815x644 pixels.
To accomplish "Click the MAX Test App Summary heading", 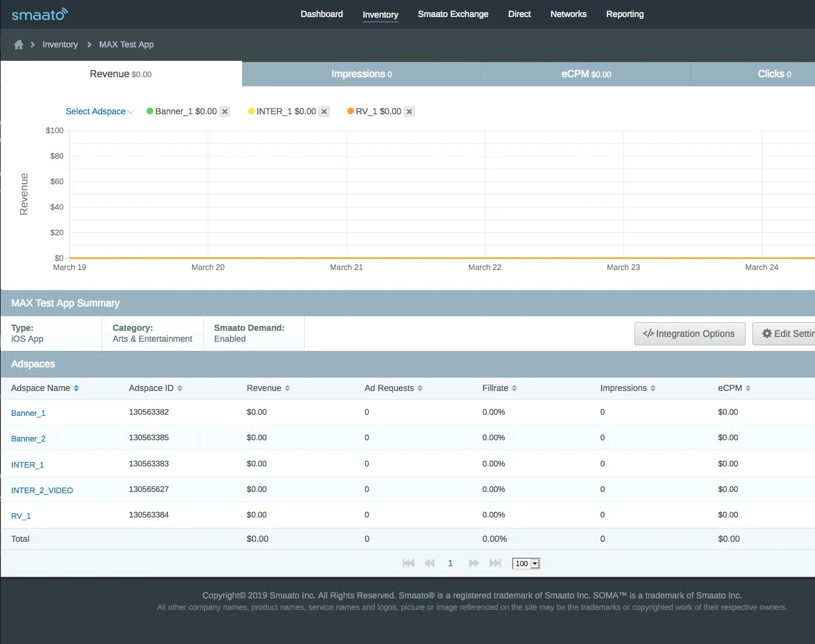I will [65, 303].
